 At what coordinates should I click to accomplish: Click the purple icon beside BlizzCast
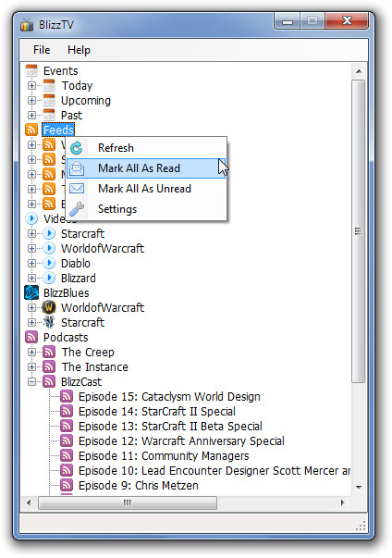click(x=49, y=381)
